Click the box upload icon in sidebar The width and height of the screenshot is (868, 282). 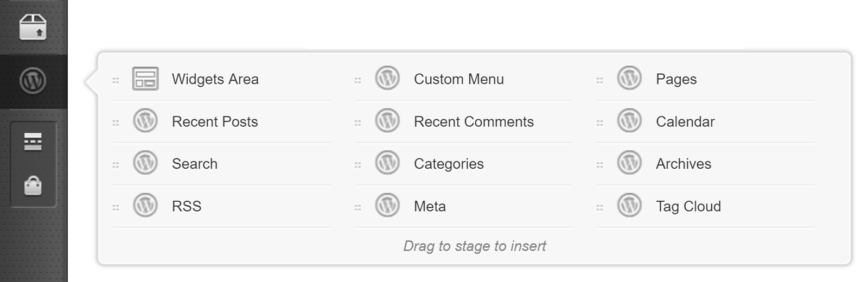pos(33,27)
